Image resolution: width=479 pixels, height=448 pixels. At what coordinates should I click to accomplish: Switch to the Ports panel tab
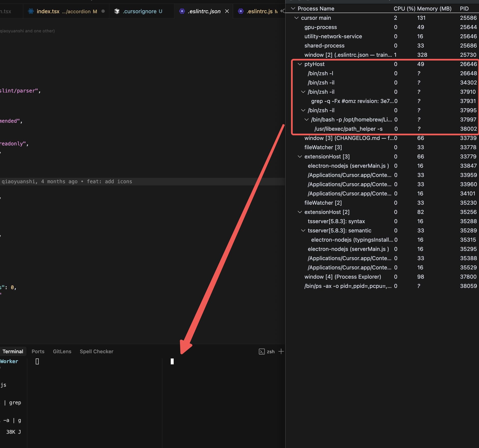38,351
